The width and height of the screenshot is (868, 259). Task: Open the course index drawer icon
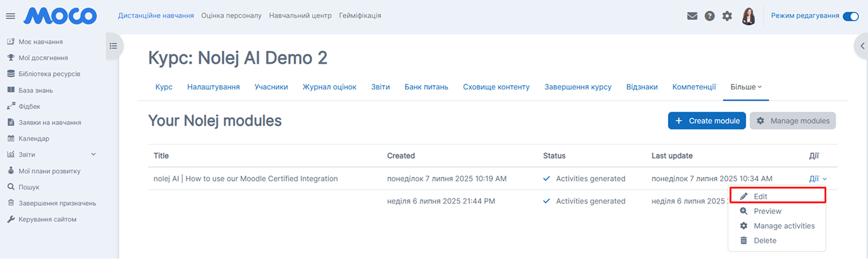click(114, 46)
